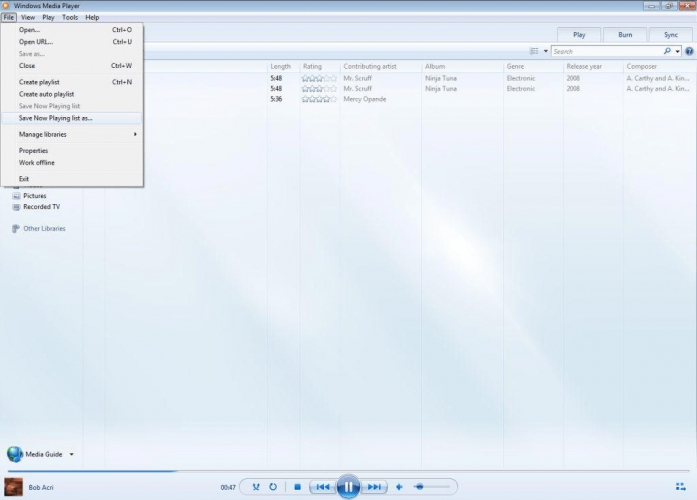Expand the Media Guide dropdown arrow

coord(72,455)
